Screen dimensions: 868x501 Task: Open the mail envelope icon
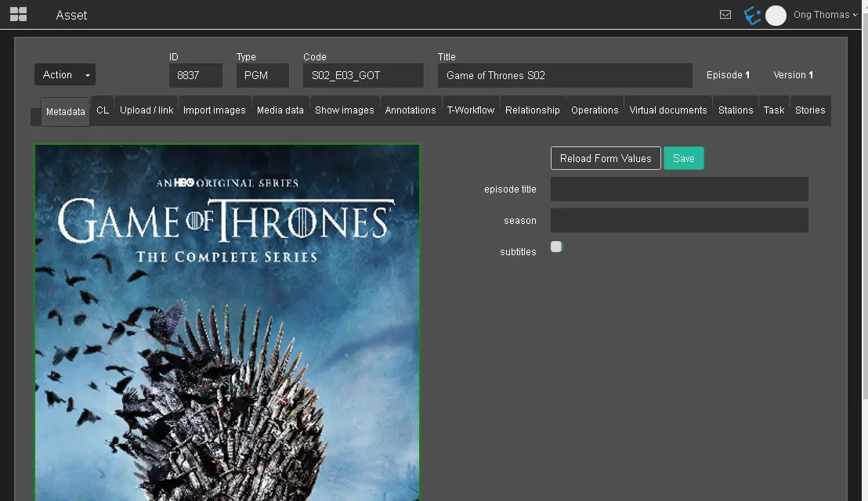click(725, 15)
